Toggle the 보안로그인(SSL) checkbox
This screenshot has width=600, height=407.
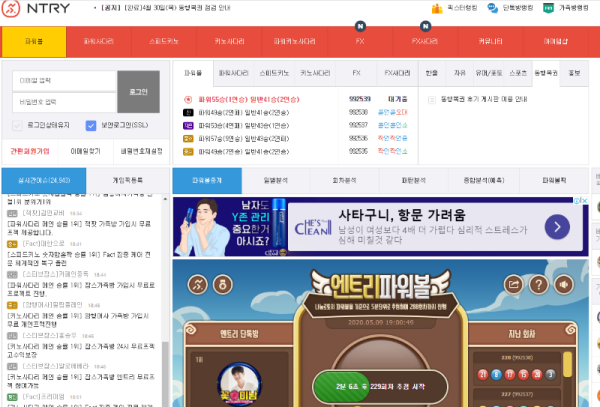coord(91,125)
